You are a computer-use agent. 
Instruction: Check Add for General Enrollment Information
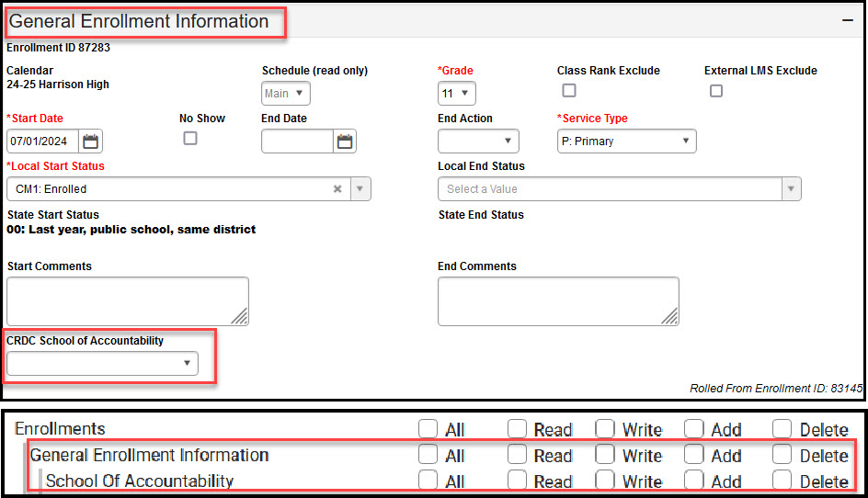coord(693,455)
